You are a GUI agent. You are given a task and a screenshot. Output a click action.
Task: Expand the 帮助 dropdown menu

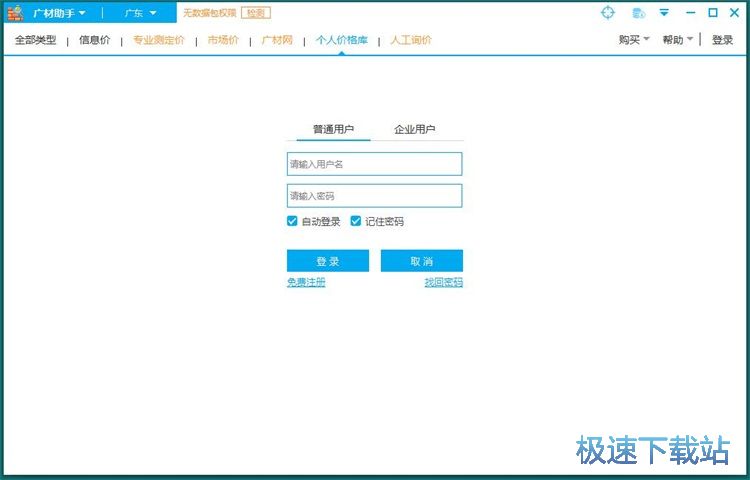[678, 40]
